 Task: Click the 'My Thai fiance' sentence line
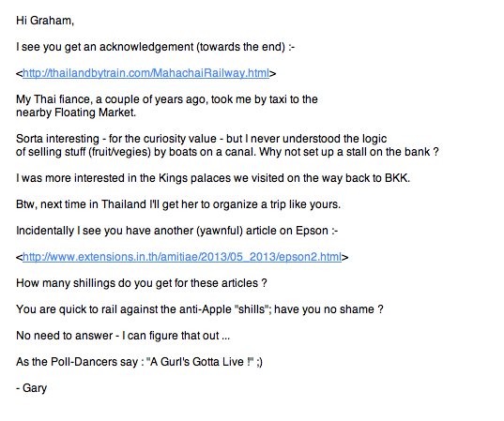[x=167, y=99]
